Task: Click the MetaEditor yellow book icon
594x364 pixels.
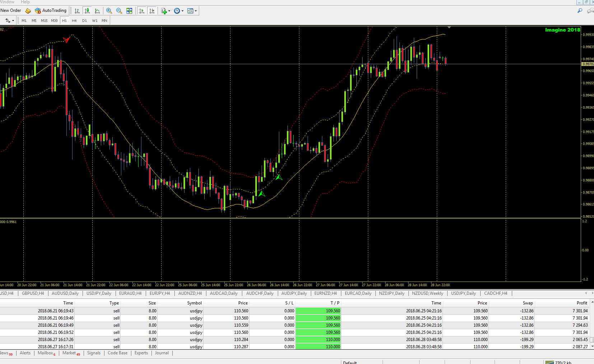Action: pos(28,11)
